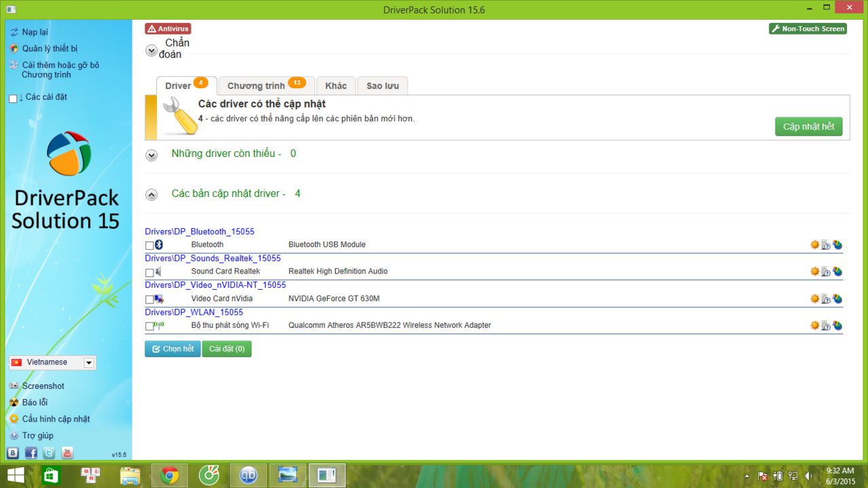
Task: Click the sun icon in Bluetooth row
Action: (815, 244)
